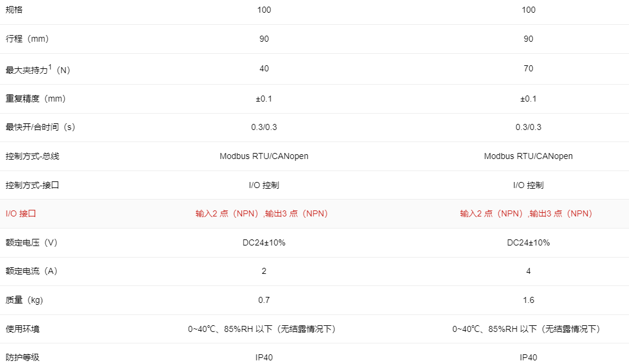Image resolution: width=629 pixels, height=364 pixels.
Task: Click the highlighted I/O 接口 row label
Action: pos(21,213)
